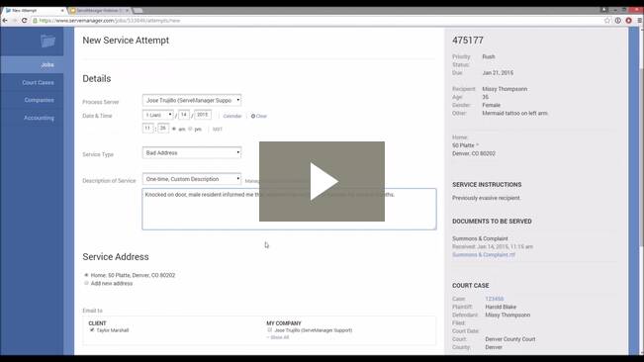Open the Calendar link for the date
Viewport: 644px width, 362px height.
coord(232,116)
